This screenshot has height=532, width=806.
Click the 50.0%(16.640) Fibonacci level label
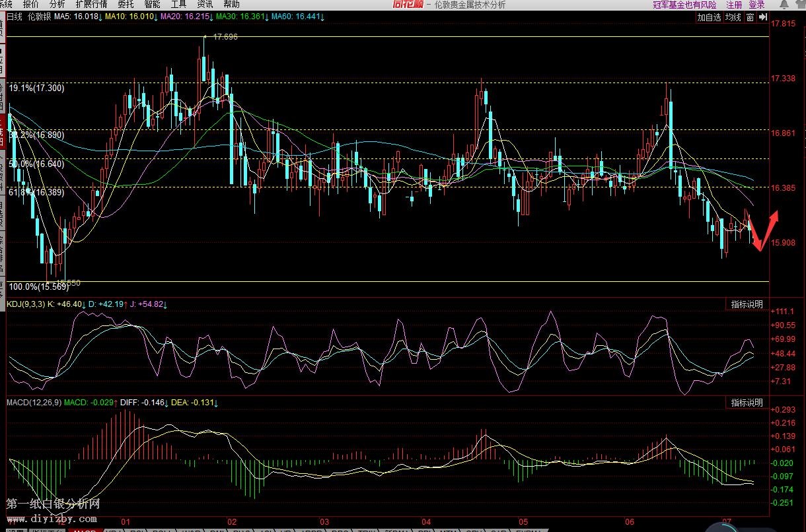[x=36, y=164]
